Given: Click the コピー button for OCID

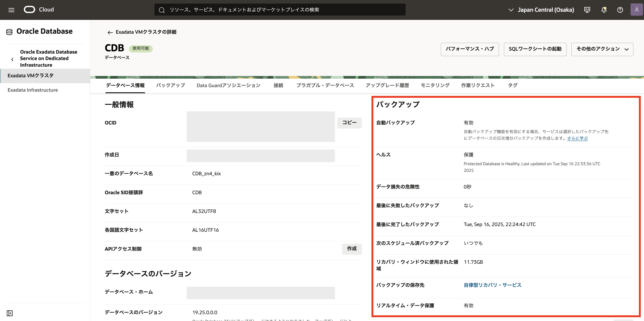Looking at the screenshot, I should point(349,122).
